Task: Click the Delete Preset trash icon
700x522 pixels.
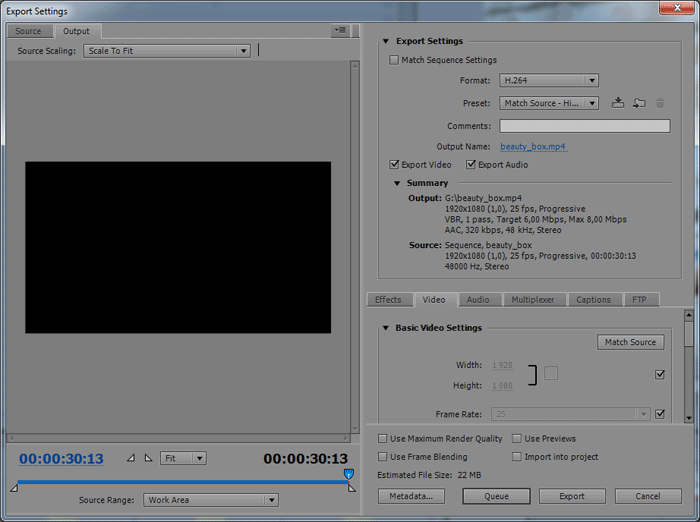Action: point(660,103)
